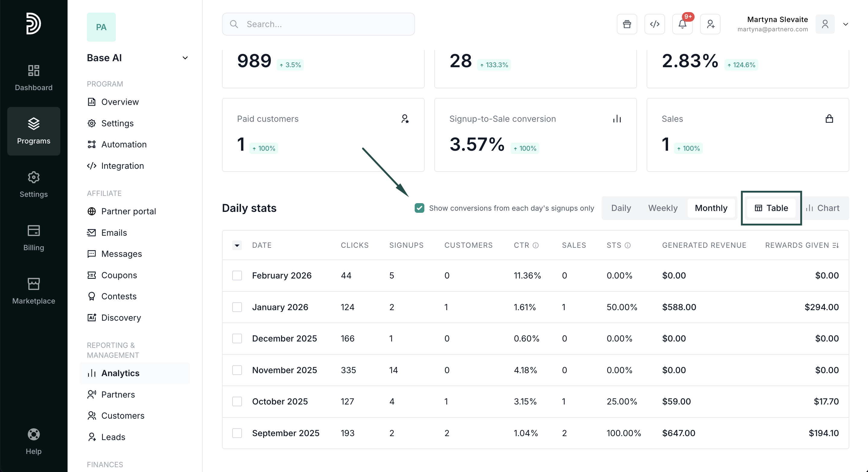Image resolution: width=868 pixels, height=472 pixels.
Task: Open Marketplace in the left sidebar
Action: tap(34, 291)
